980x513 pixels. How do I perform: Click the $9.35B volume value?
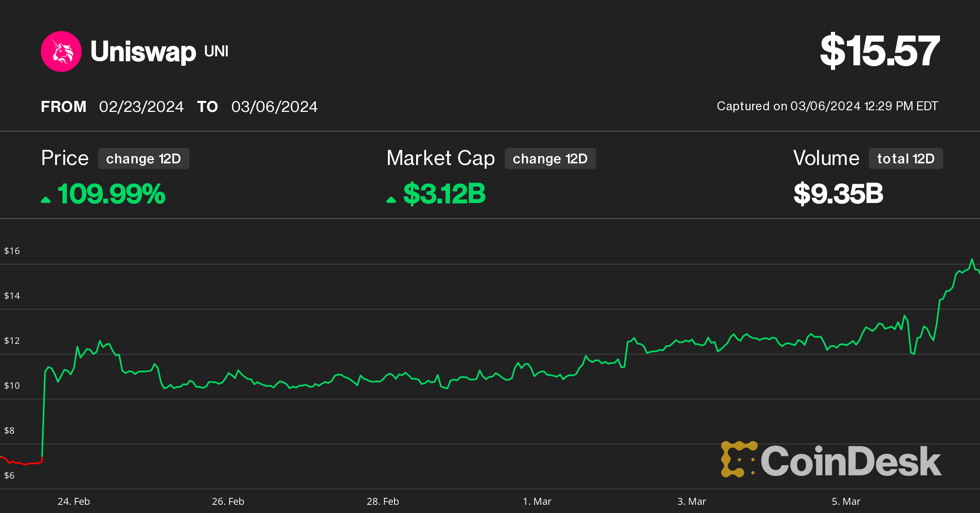(x=838, y=194)
